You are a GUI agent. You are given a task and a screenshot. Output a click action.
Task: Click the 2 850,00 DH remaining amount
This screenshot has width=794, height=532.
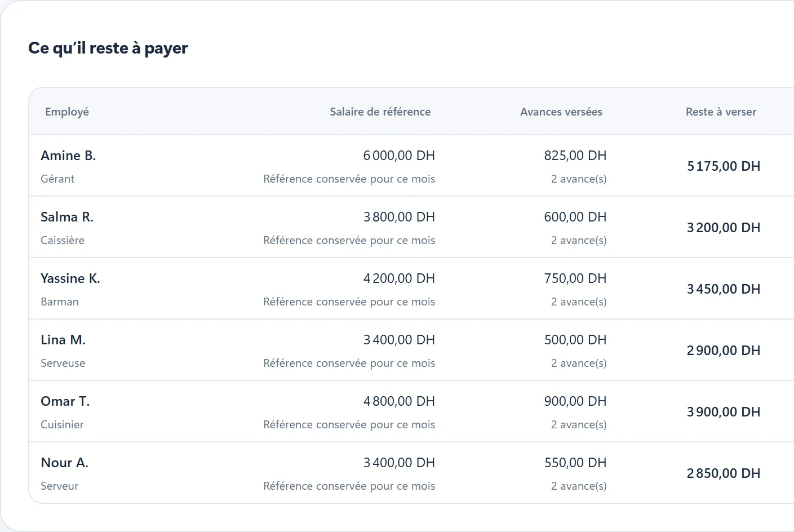[724, 473]
